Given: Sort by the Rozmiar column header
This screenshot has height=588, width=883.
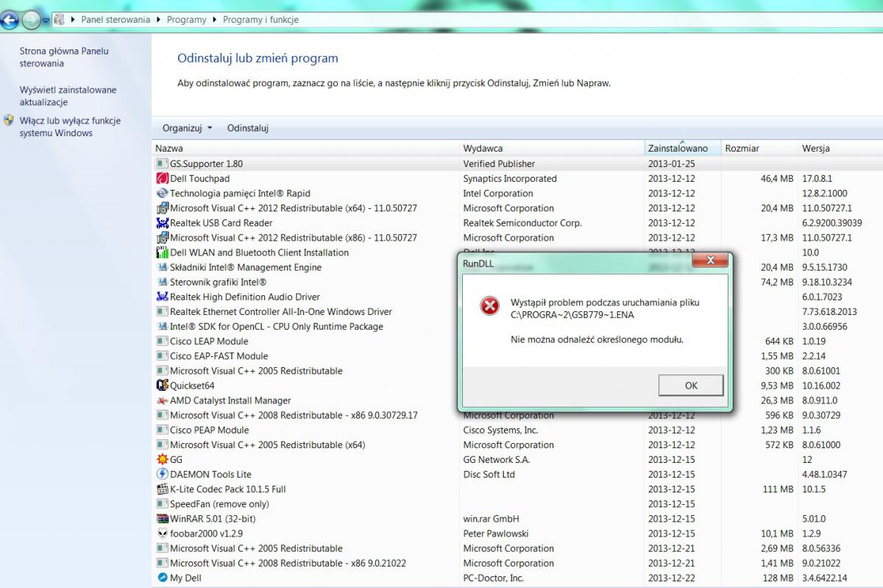Looking at the screenshot, I should tap(759, 148).
